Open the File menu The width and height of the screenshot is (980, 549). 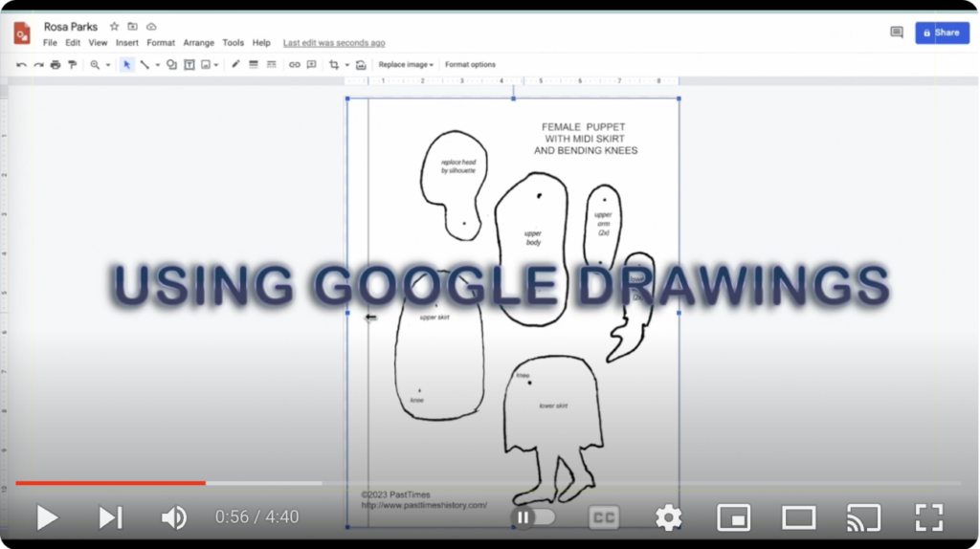coord(50,43)
